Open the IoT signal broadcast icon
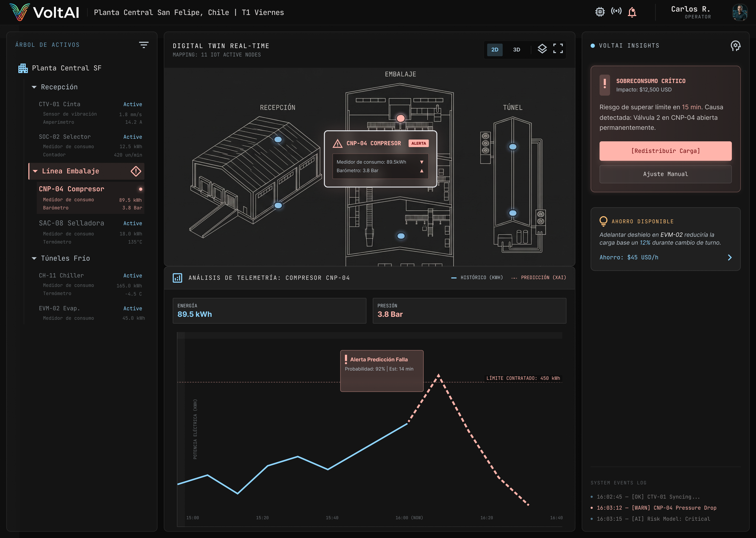This screenshot has width=756, height=538. point(616,11)
